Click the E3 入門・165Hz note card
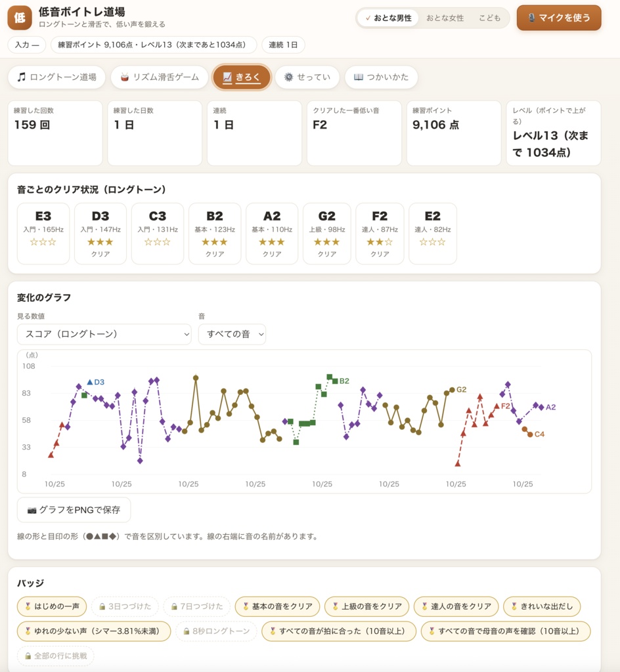620x672 pixels. pyautogui.click(x=43, y=234)
